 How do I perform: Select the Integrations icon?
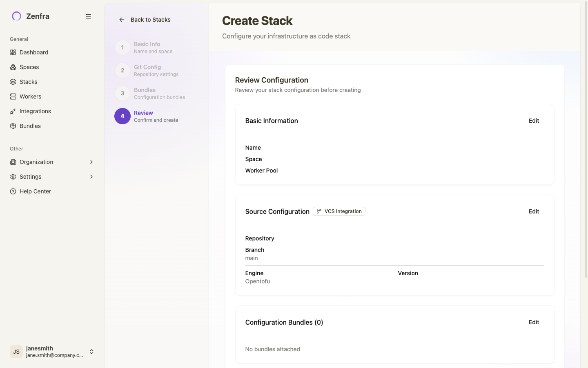click(13, 111)
